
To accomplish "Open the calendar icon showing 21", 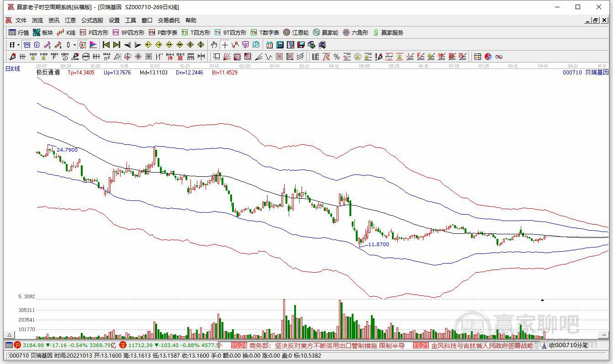I will tap(269, 45).
